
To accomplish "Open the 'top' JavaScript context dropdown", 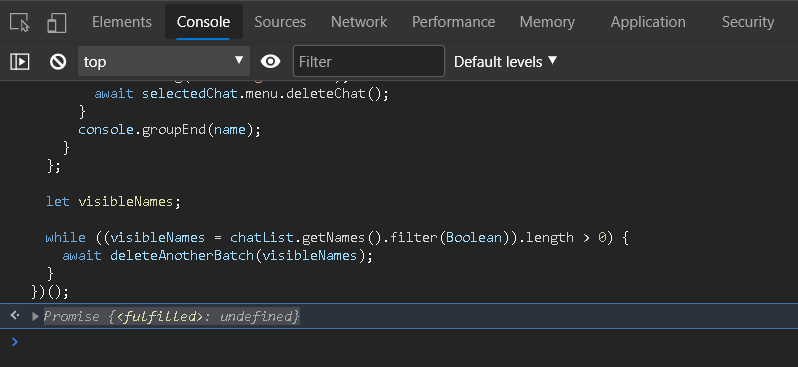I will click(164, 62).
